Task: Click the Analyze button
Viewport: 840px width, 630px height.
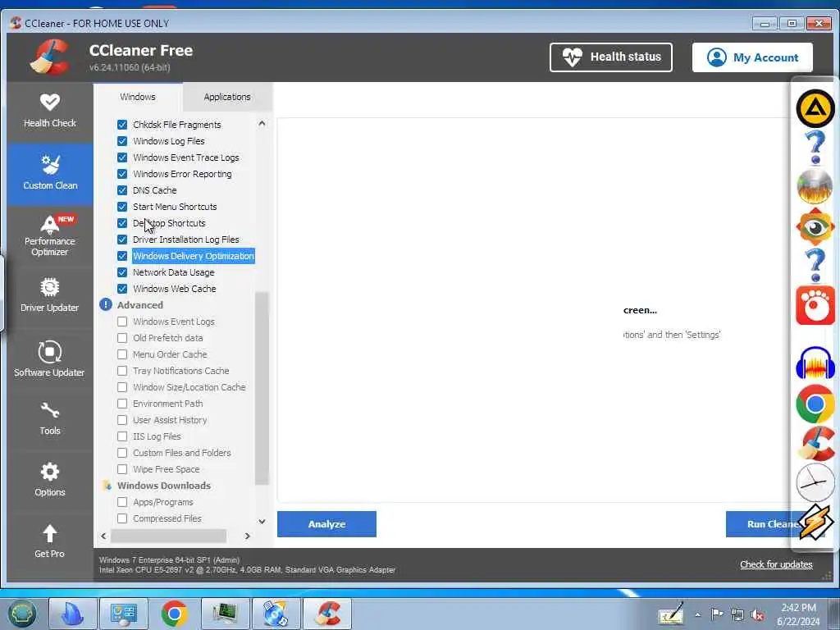Action: coord(326,524)
